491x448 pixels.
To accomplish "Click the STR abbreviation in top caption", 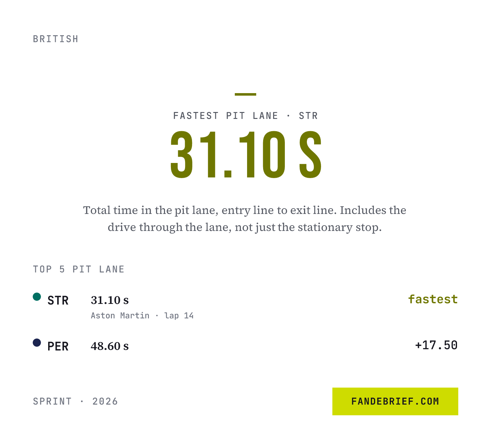I will pyautogui.click(x=308, y=116).
